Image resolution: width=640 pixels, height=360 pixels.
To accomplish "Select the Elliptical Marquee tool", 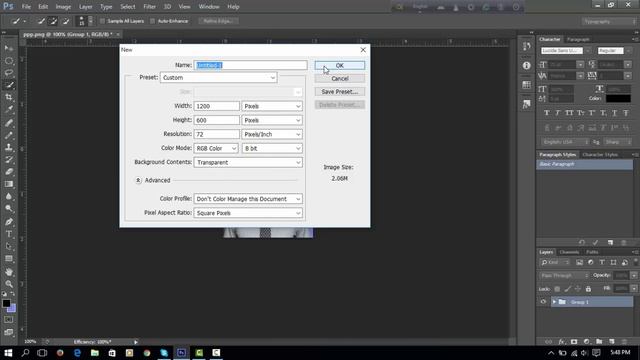I will pyautogui.click(x=9, y=61).
